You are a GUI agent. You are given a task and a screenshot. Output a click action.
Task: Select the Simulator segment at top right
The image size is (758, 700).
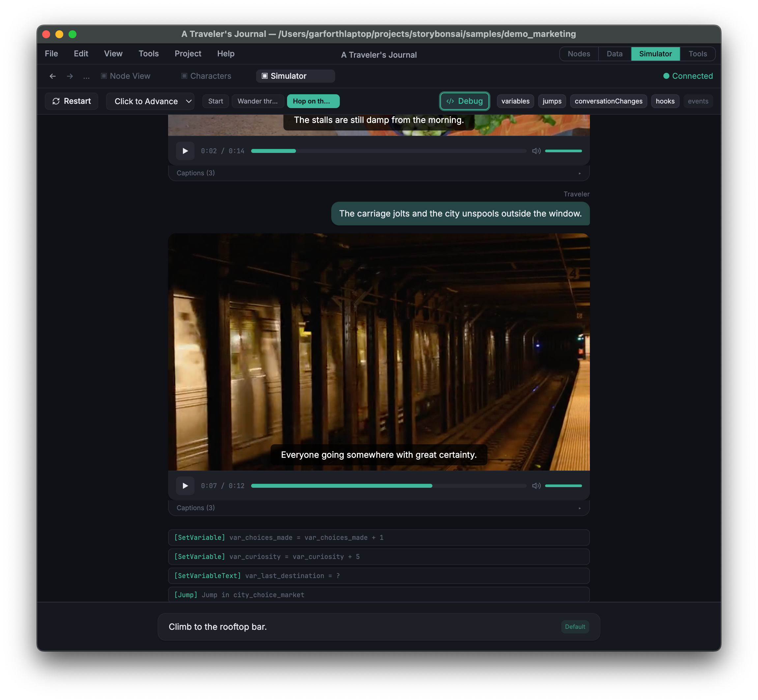(x=656, y=54)
